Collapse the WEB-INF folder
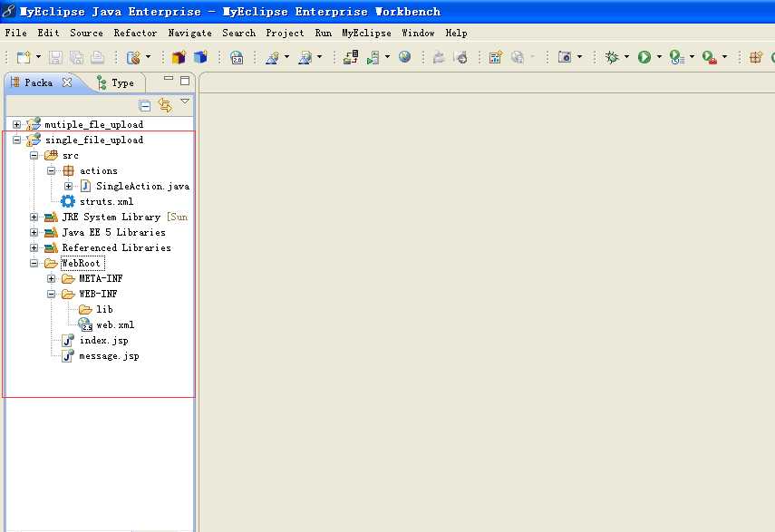 pyautogui.click(x=52, y=294)
